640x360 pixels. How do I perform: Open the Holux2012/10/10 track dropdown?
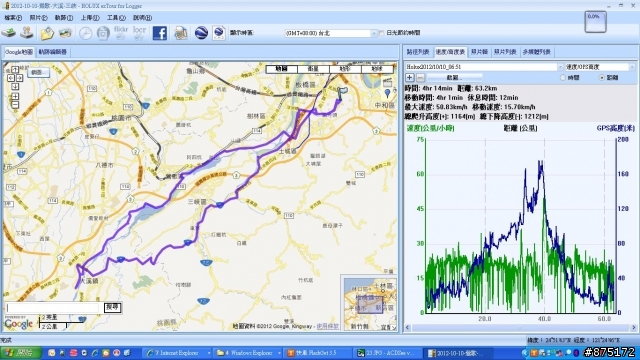560,67
